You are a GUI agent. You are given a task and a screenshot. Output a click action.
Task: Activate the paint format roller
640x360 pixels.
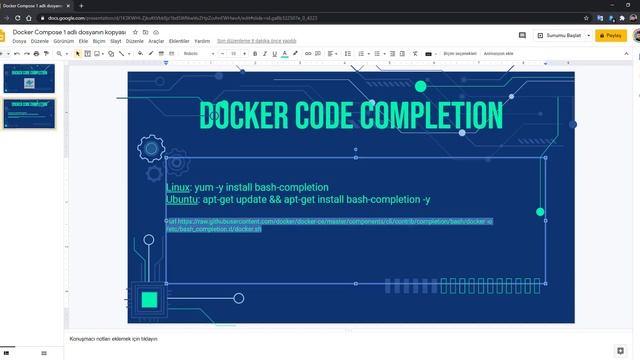46,53
